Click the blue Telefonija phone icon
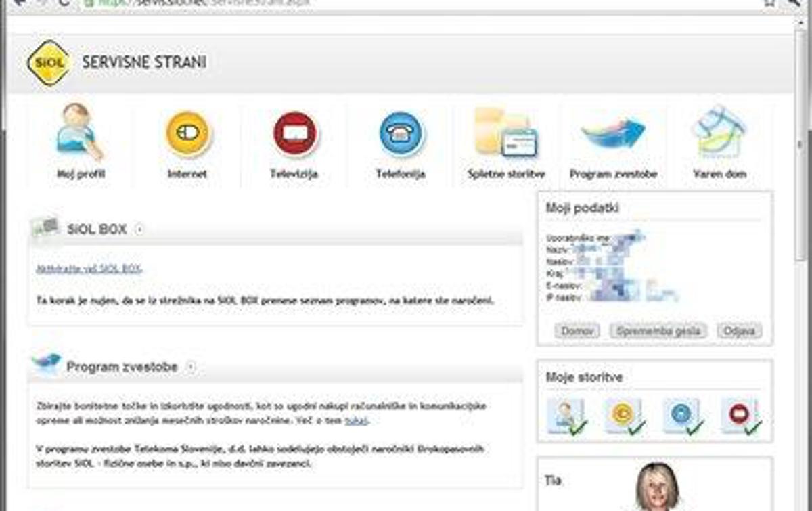 click(400, 134)
